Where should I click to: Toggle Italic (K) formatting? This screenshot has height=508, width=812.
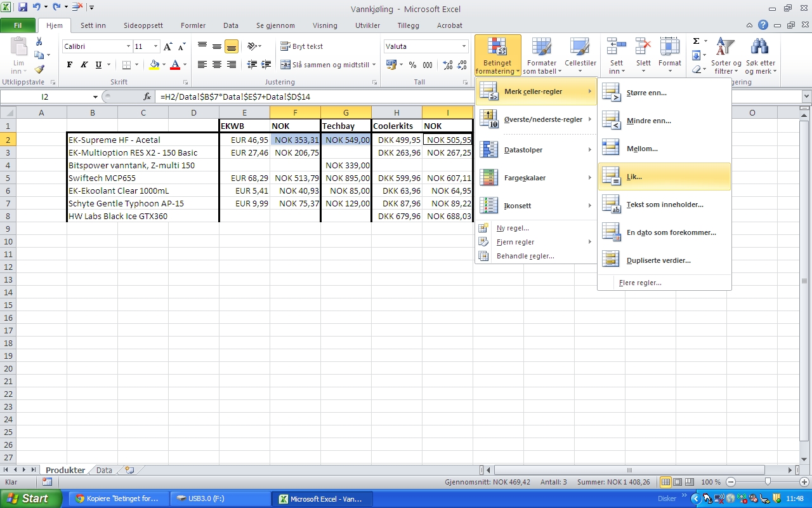pos(84,65)
